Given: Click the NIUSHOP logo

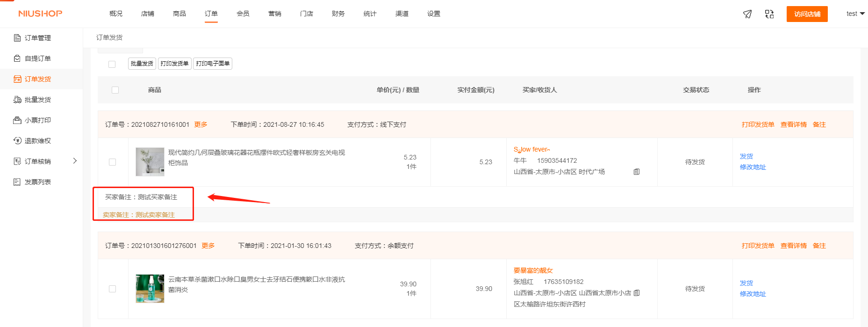Looking at the screenshot, I should pos(40,14).
